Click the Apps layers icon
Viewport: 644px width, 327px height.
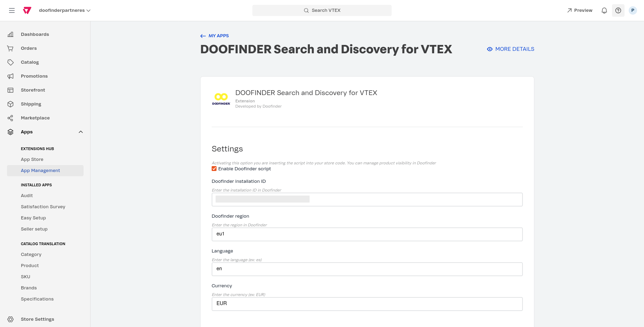pos(10,132)
